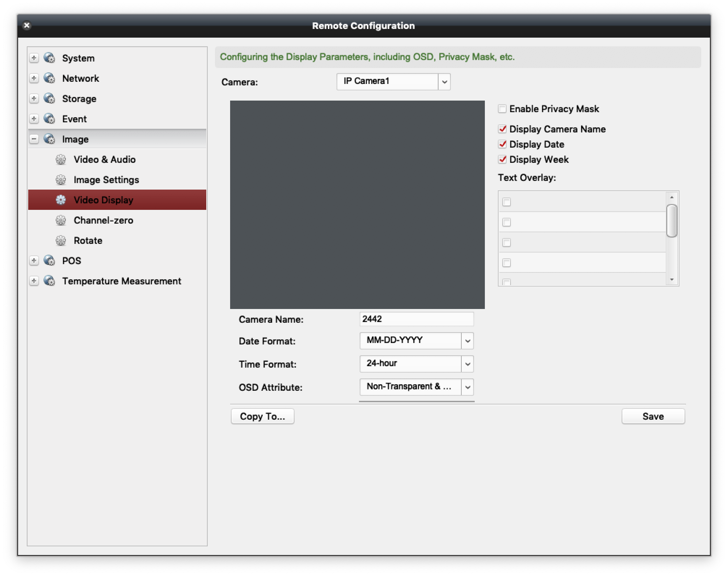This screenshot has width=728, height=576.
Task: Click the Storage globe-gear icon
Action: coord(49,98)
